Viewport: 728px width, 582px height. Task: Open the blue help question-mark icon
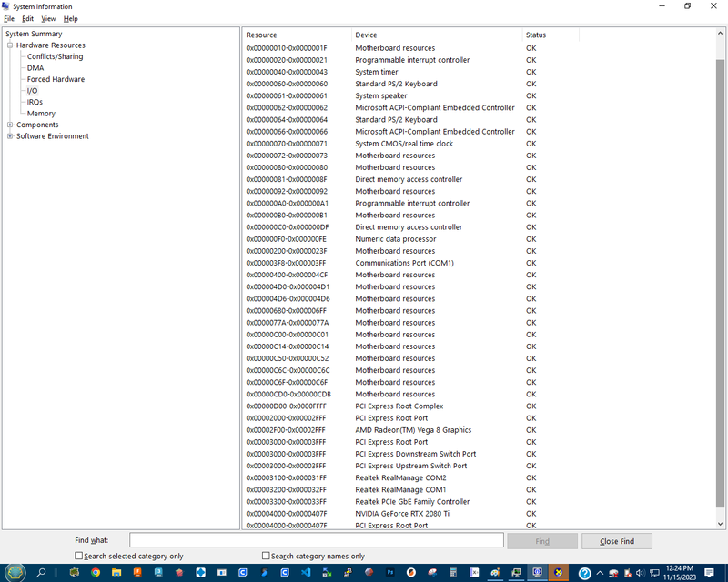click(x=585, y=573)
